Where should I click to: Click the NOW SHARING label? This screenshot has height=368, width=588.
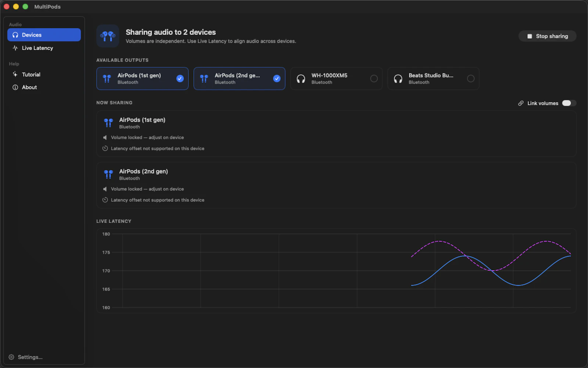[114, 103]
